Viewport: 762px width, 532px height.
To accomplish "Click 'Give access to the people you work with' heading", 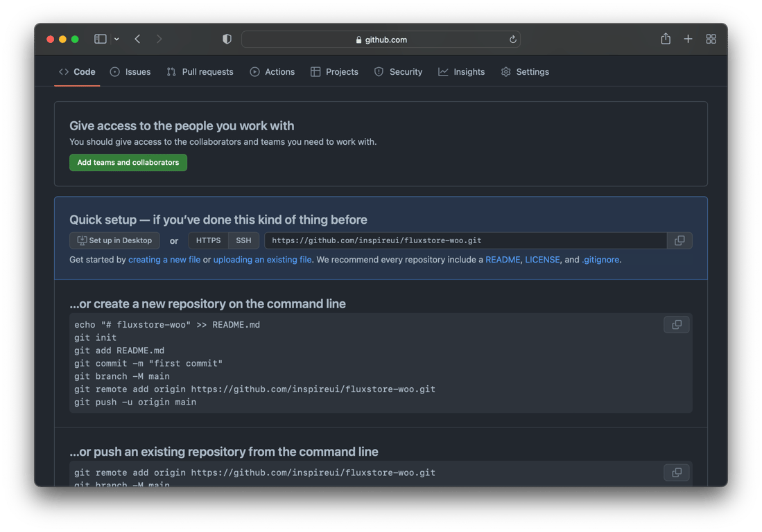I will [x=182, y=125].
